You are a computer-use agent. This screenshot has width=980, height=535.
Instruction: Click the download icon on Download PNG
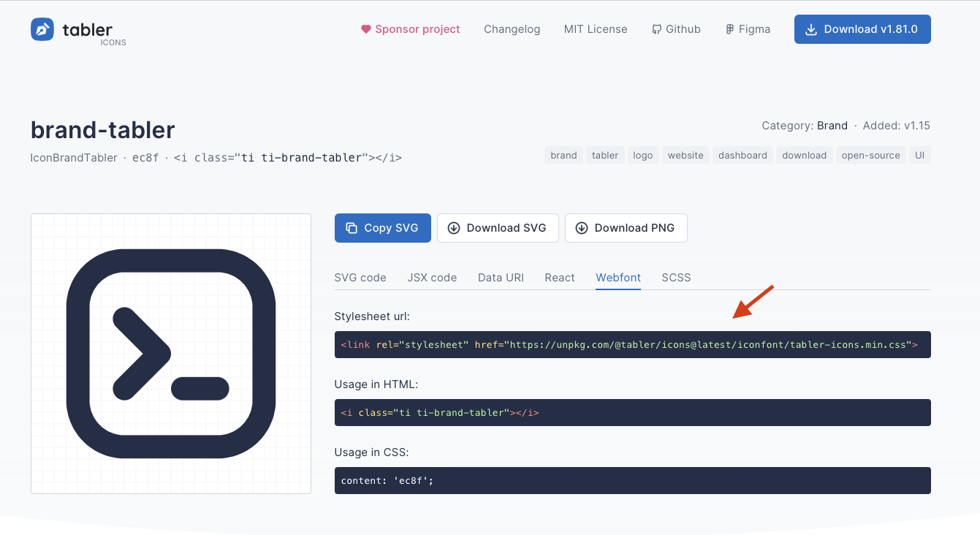click(582, 227)
